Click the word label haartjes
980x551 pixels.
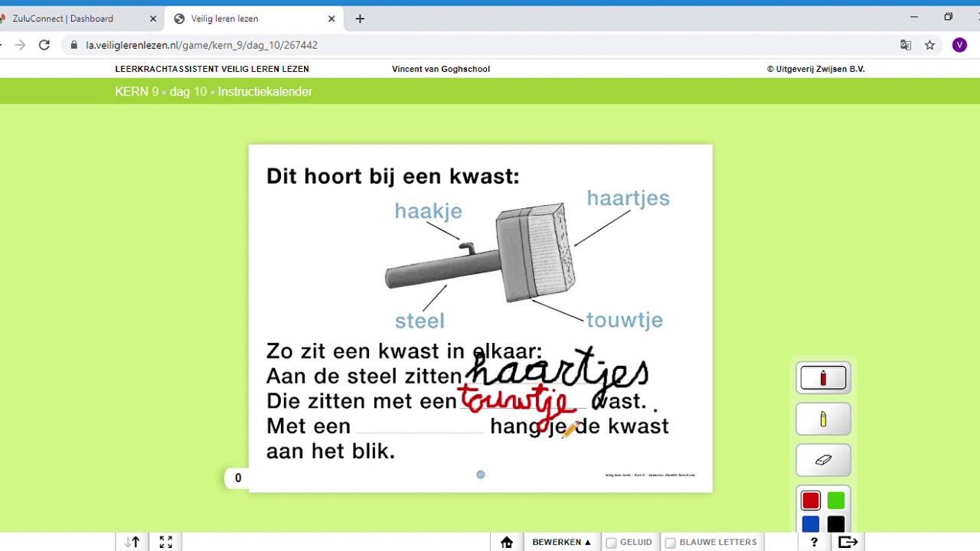pyautogui.click(x=628, y=198)
